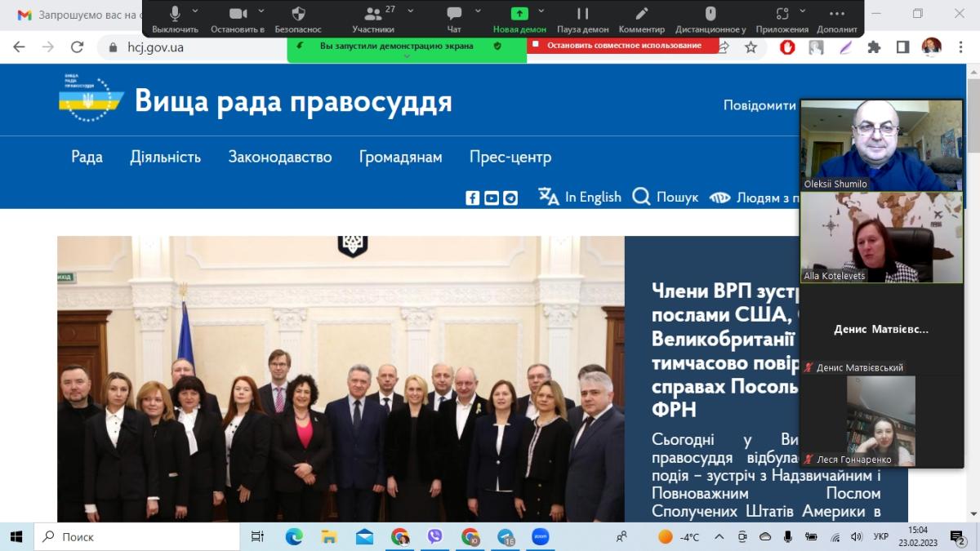Expand camera video options arrow
Image resolution: width=980 pixels, height=551 pixels.
click(261, 11)
